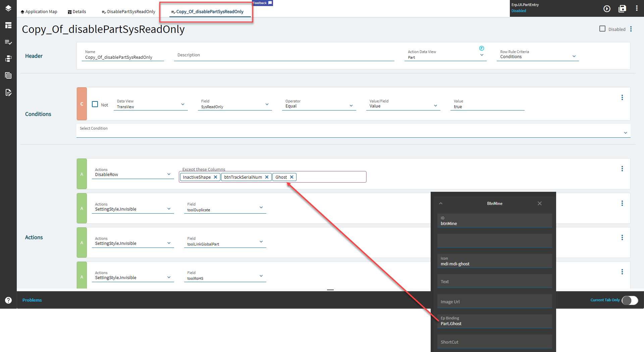Select the data grid icon in the sidebar
The height and width of the screenshot is (352, 644).
[x=8, y=75]
